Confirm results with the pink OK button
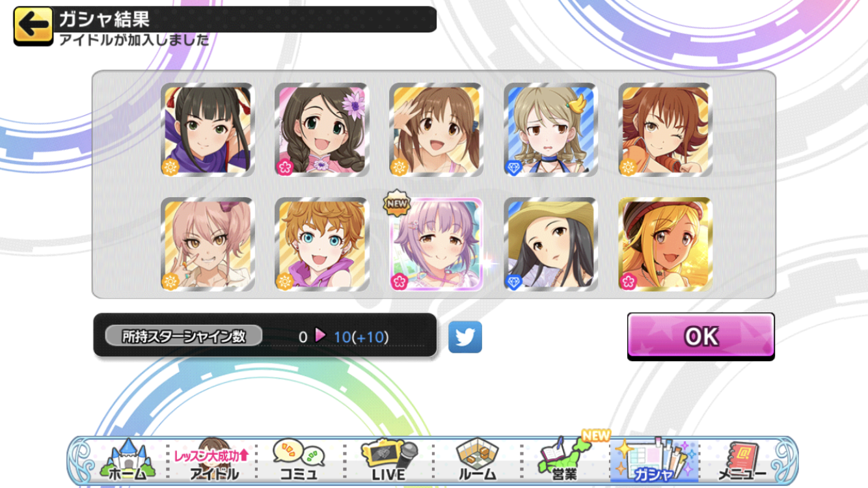 point(701,336)
